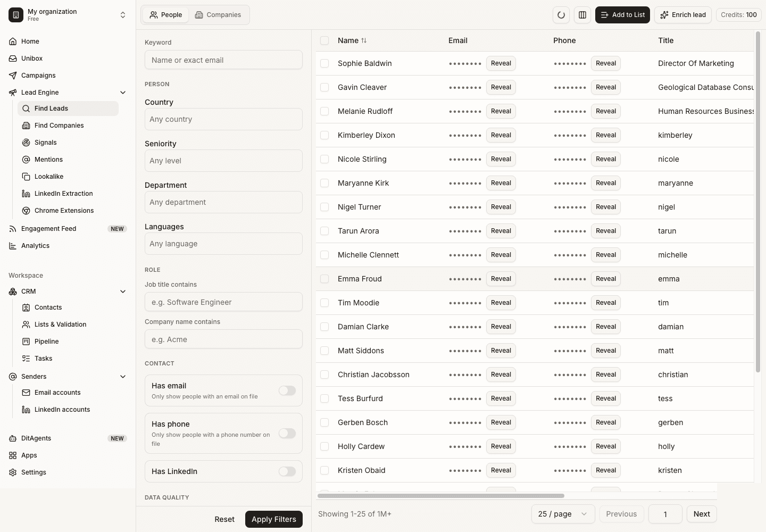The image size is (766, 532).
Task: Open Settings gear icon
Action: [x=13, y=472]
